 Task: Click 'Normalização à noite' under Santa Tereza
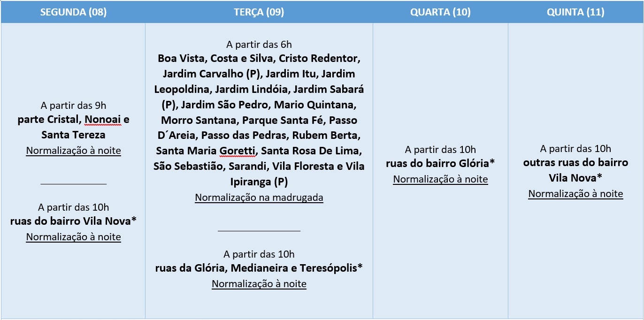74,151
